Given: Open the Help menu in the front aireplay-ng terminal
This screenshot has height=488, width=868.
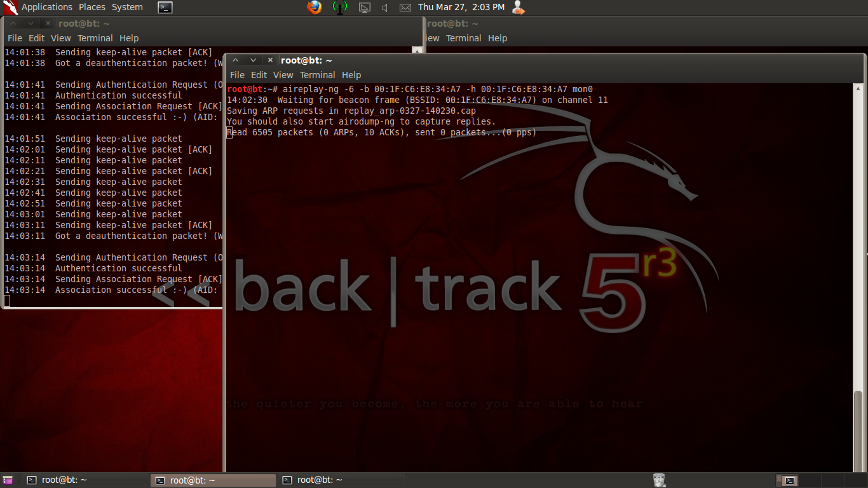Looking at the screenshot, I should click(351, 75).
